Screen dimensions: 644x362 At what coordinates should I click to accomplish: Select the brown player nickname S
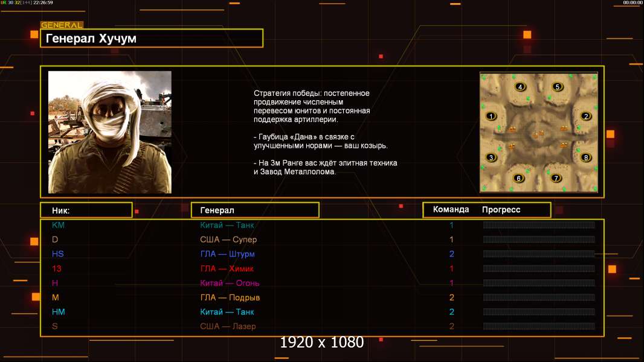pyautogui.click(x=54, y=326)
